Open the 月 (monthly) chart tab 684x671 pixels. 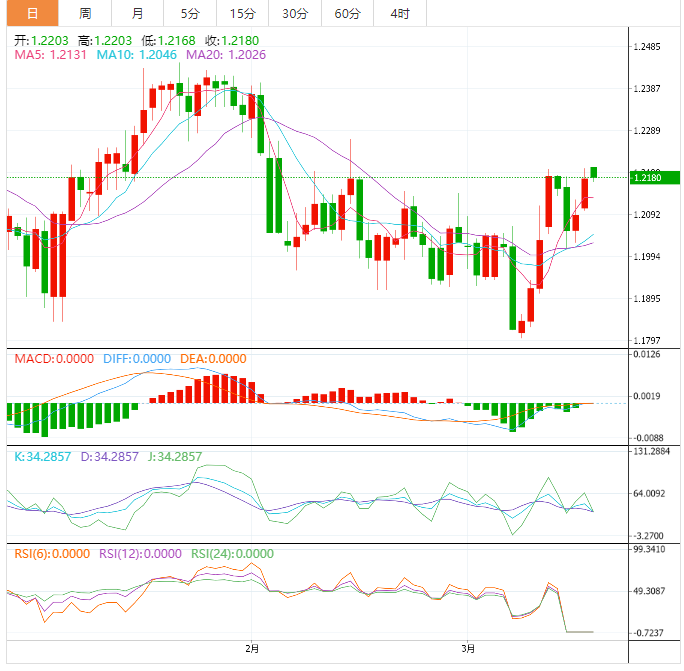click(137, 14)
